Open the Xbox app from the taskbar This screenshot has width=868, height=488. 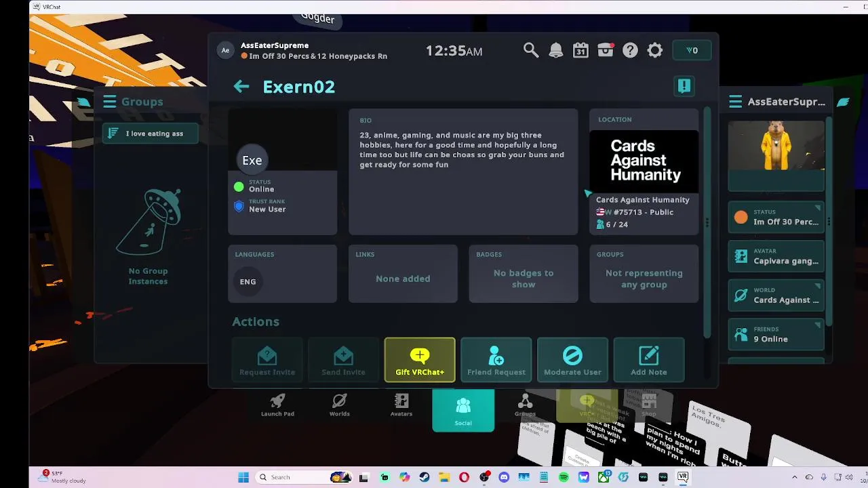click(x=603, y=477)
